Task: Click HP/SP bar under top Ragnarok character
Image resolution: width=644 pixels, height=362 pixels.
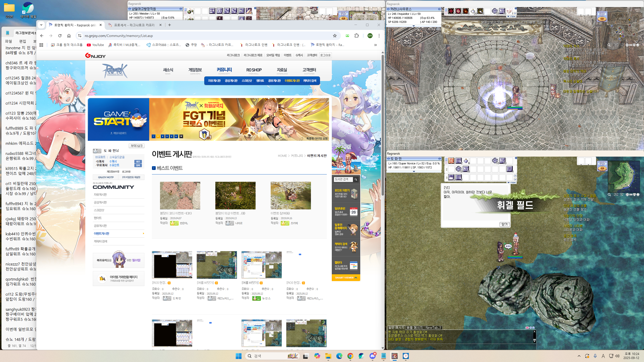Action: pyautogui.click(x=515, y=108)
